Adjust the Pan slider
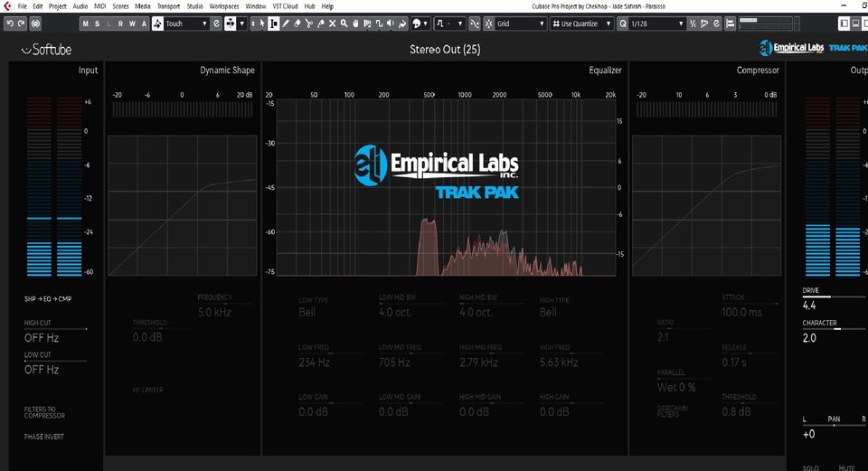868x471 pixels. (x=835, y=426)
